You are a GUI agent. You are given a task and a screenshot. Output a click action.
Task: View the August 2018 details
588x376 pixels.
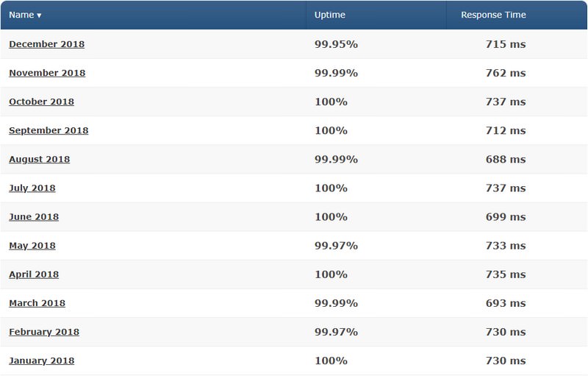tap(40, 159)
